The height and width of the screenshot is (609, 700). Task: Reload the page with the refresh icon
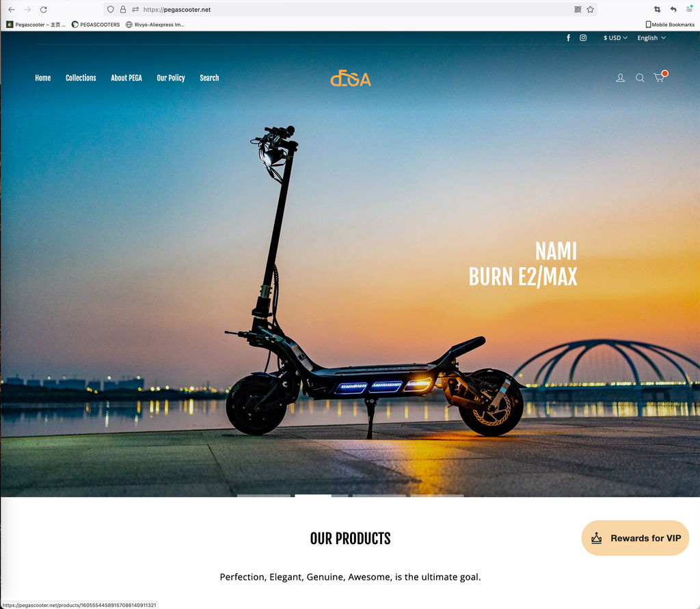pyautogui.click(x=44, y=10)
